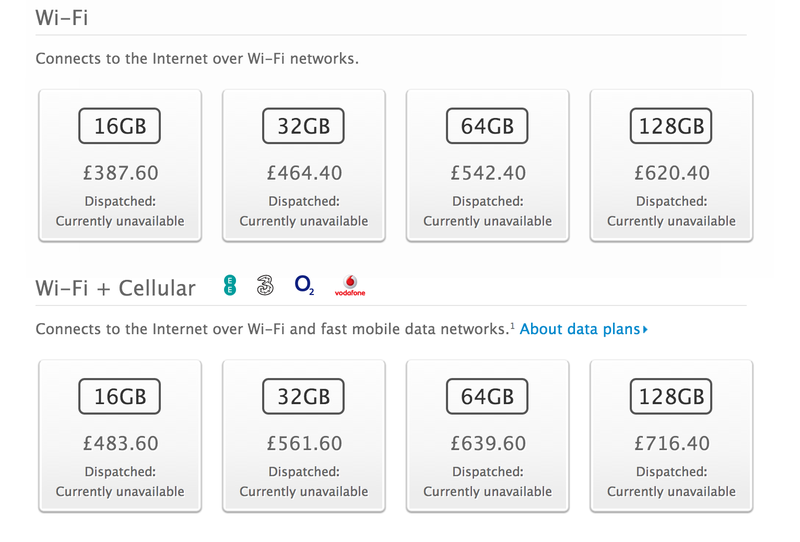Click the EE carrier logo
800x542 pixels.
coord(230,285)
